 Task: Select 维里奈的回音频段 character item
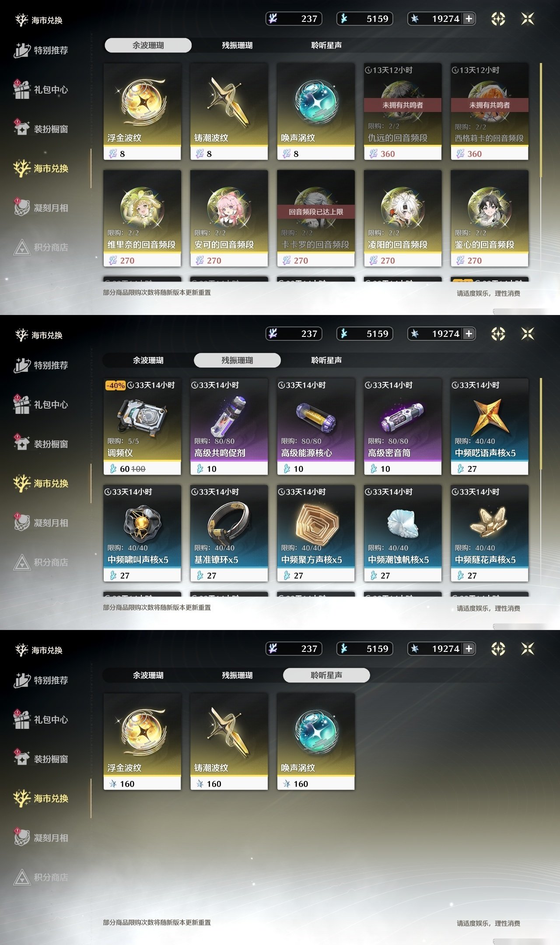tap(142, 218)
